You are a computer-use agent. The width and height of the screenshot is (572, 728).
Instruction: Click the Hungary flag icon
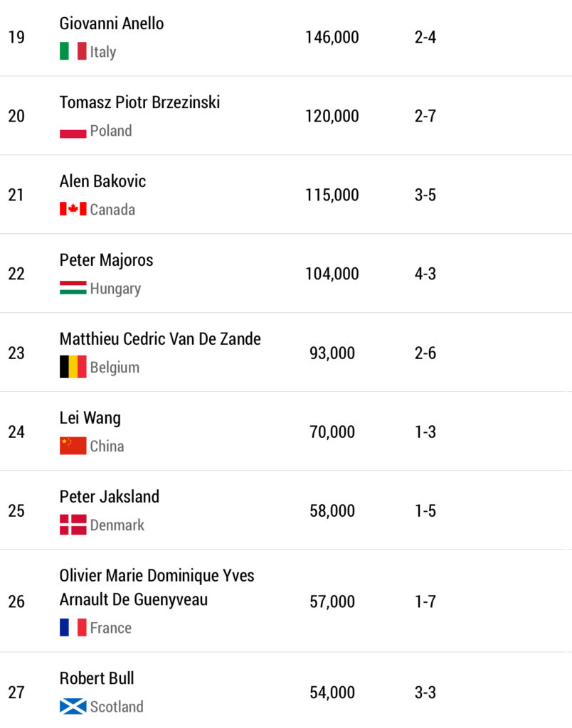click(x=73, y=289)
